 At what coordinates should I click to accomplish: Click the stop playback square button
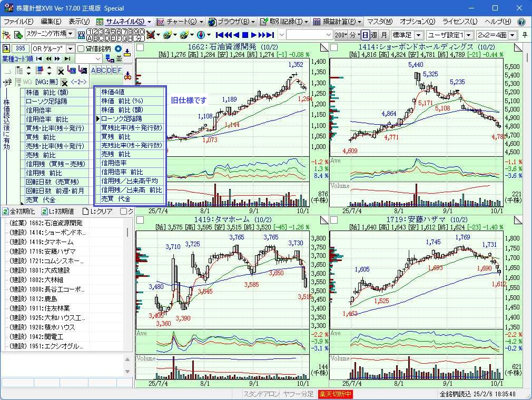tap(245, 35)
